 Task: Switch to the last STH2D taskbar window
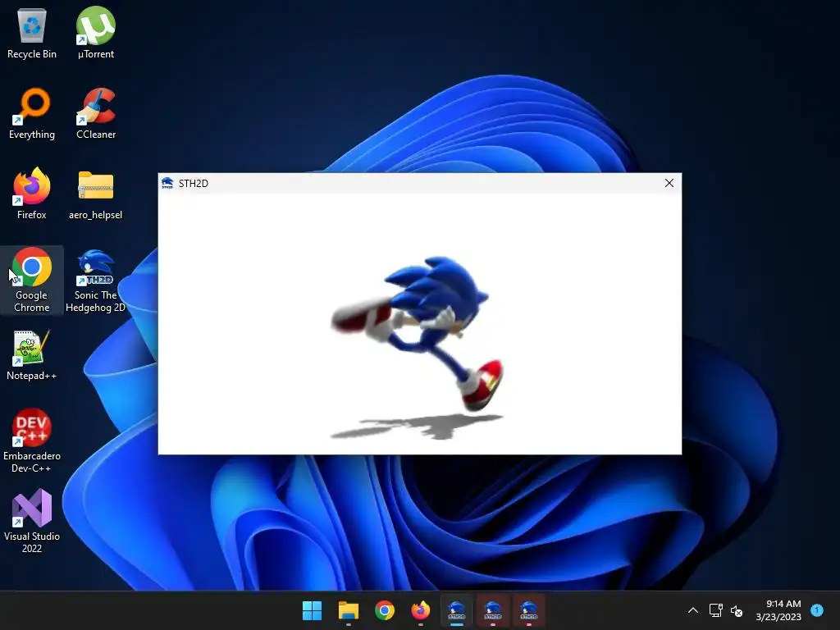pos(529,610)
